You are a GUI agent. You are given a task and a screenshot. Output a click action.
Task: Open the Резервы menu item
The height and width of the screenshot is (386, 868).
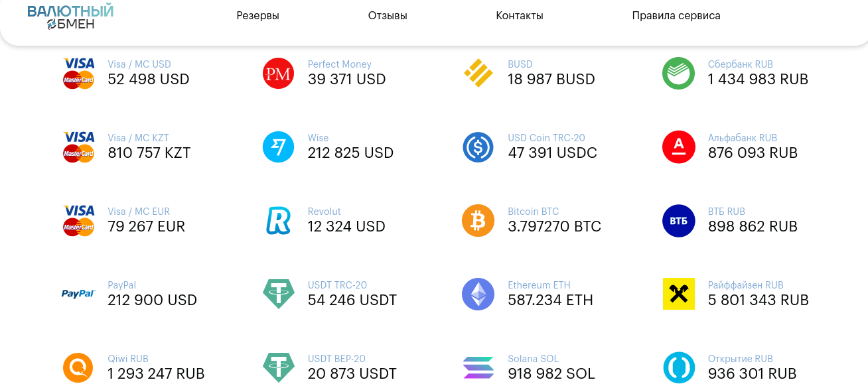coord(257,16)
